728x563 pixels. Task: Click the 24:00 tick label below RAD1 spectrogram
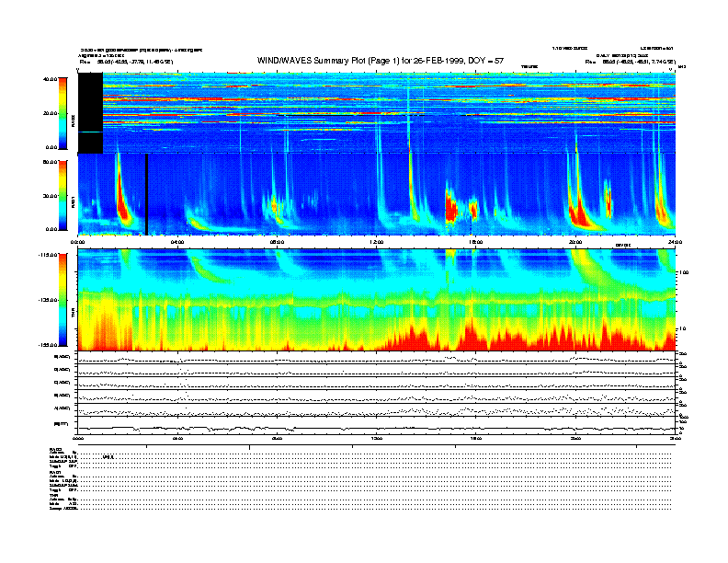pos(675,242)
